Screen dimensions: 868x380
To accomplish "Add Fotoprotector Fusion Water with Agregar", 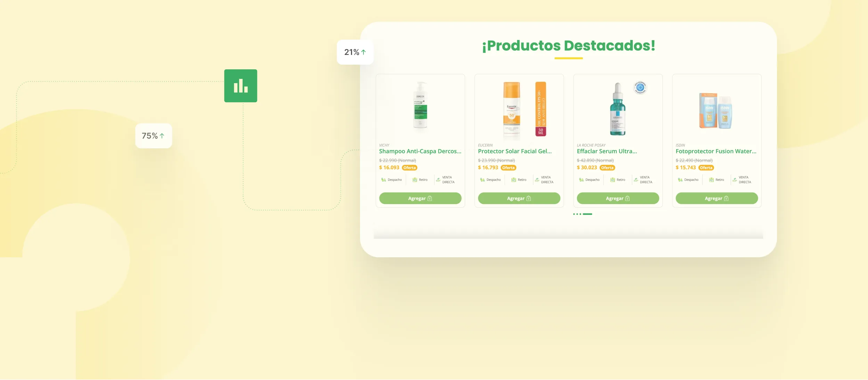I will click(716, 198).
